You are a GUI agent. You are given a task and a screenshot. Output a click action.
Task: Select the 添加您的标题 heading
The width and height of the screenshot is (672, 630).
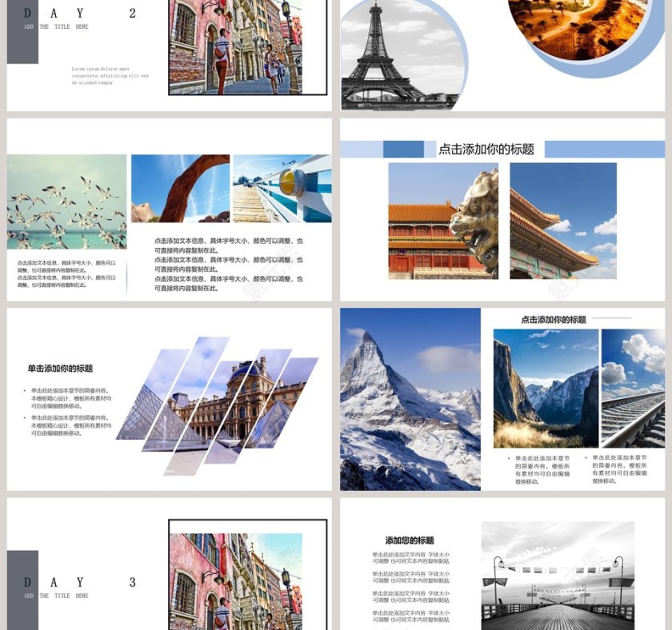410,540
